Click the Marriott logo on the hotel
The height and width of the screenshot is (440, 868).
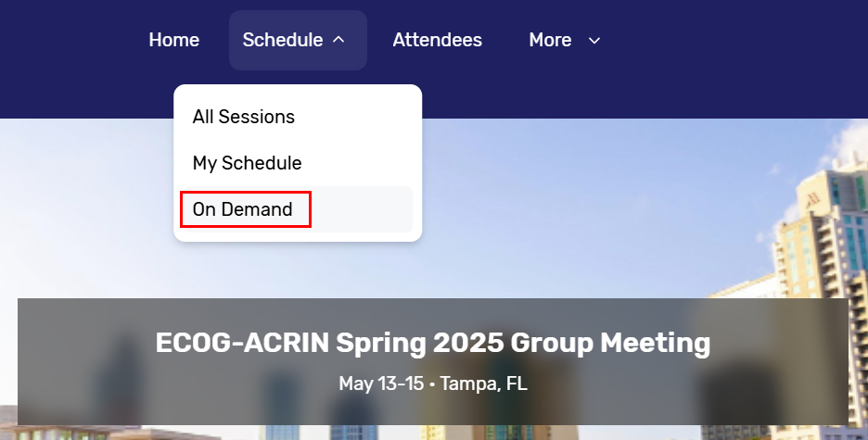point(812,199)
